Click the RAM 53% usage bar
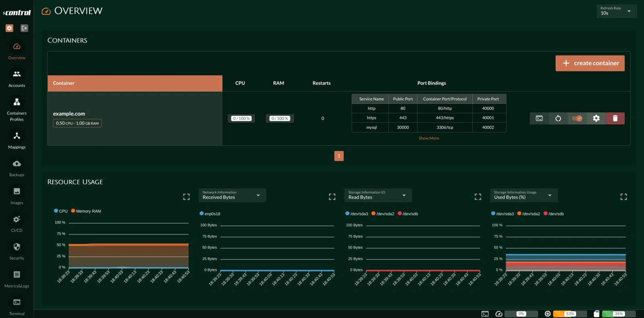This screenshot has width=644, height=318. coord(570,314)
